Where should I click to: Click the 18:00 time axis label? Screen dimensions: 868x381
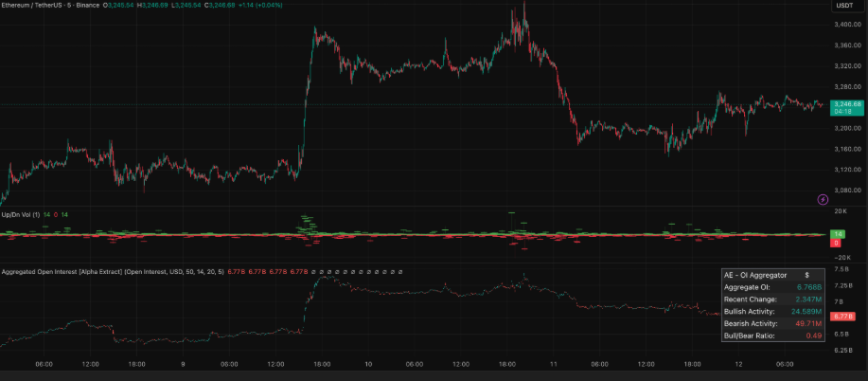[136, 363]
